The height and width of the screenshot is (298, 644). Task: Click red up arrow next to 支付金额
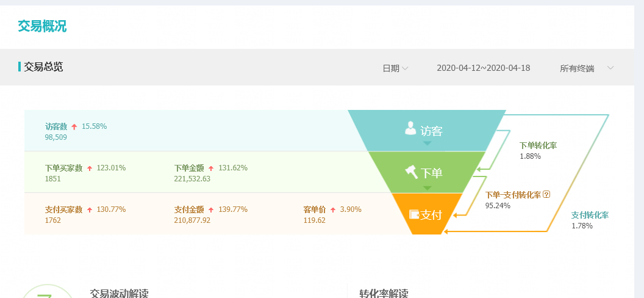tap(211, 209)
